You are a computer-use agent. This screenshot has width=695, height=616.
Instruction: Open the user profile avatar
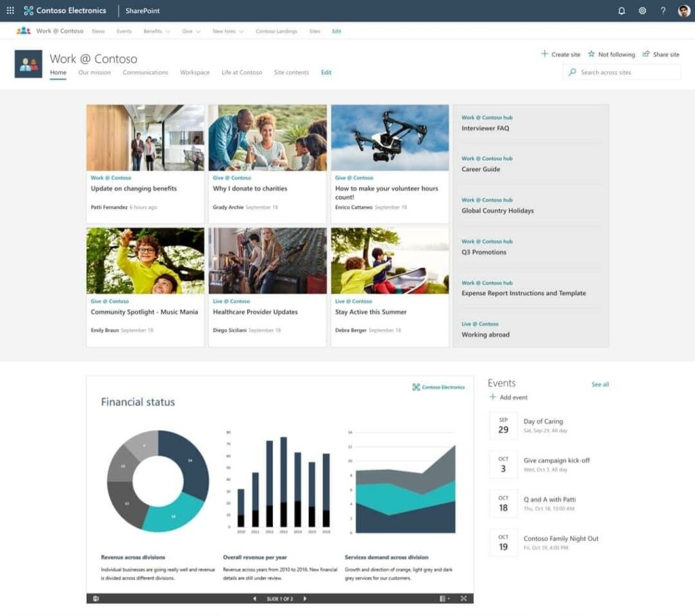(684, 11)
